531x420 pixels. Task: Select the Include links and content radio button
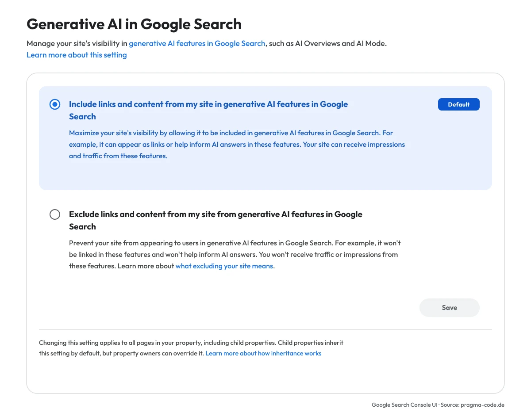55,105
